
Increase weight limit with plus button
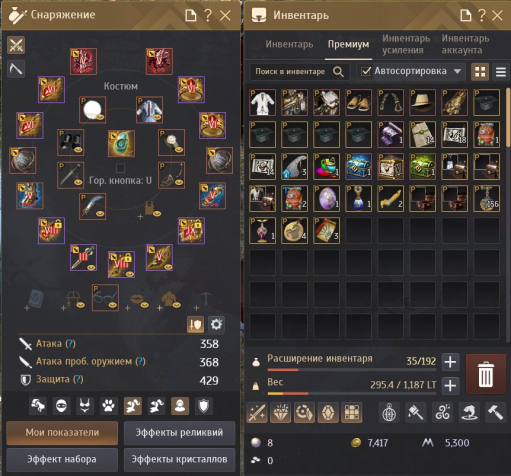click(x=450, y=386)
